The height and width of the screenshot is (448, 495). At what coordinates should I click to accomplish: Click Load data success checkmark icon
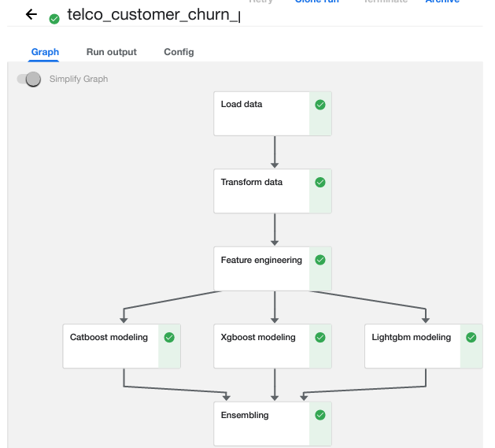[320, 105]
